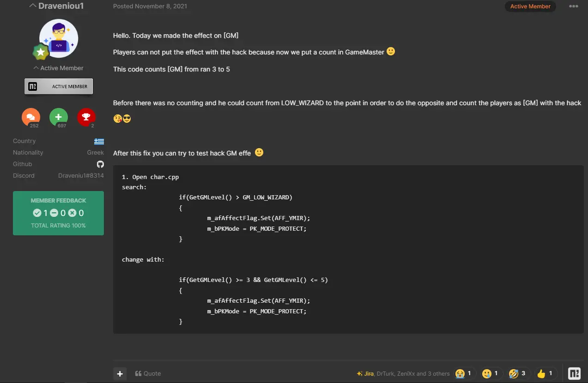The image size is (588, 383).
Task: Click the orange Active Member badge
Action: click(x=530, y=6)
